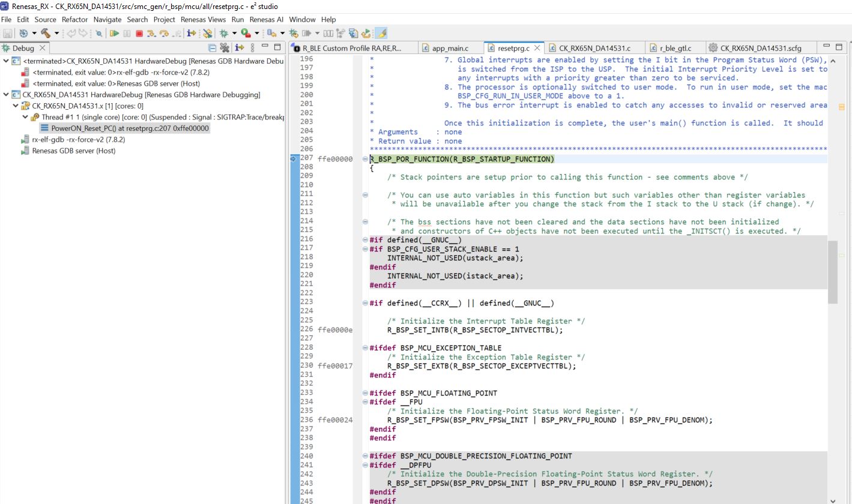Click the Step Over icon
The height and width of the screenshot is (504, 852).
pos(164,34)
